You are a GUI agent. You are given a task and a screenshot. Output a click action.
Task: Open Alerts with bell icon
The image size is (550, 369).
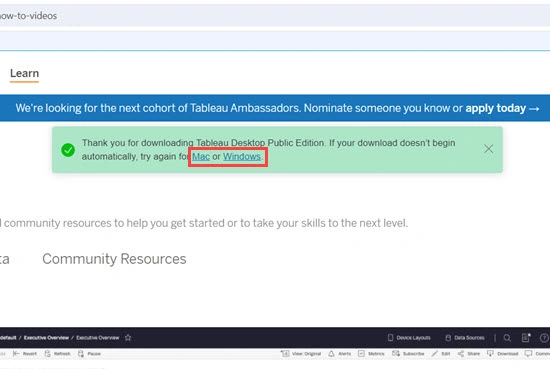coord(340,354)
